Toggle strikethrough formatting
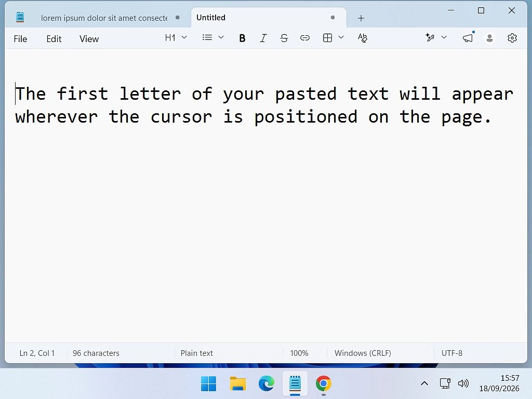The width and height of the screenshot is (532, 399). tap(284, 38)
